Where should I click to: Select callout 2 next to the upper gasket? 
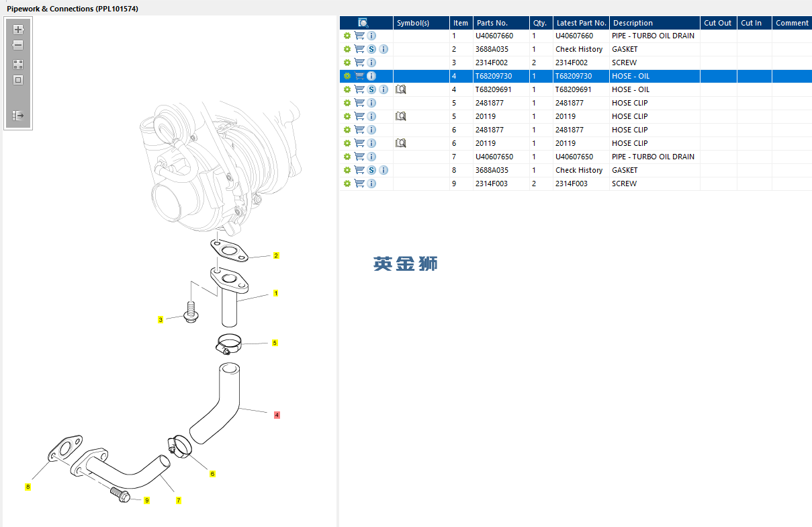(275, 255)
